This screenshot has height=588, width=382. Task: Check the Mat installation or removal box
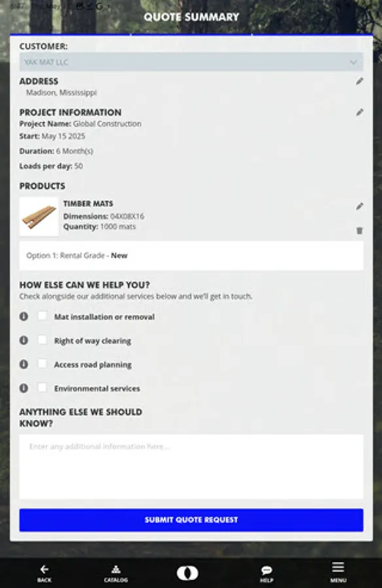click(43, 316)
